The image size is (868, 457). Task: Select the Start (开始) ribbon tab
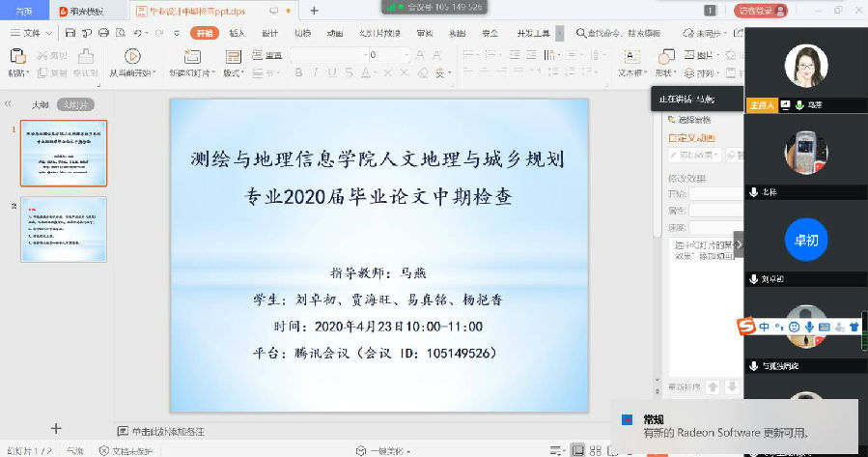coord(205,33)
